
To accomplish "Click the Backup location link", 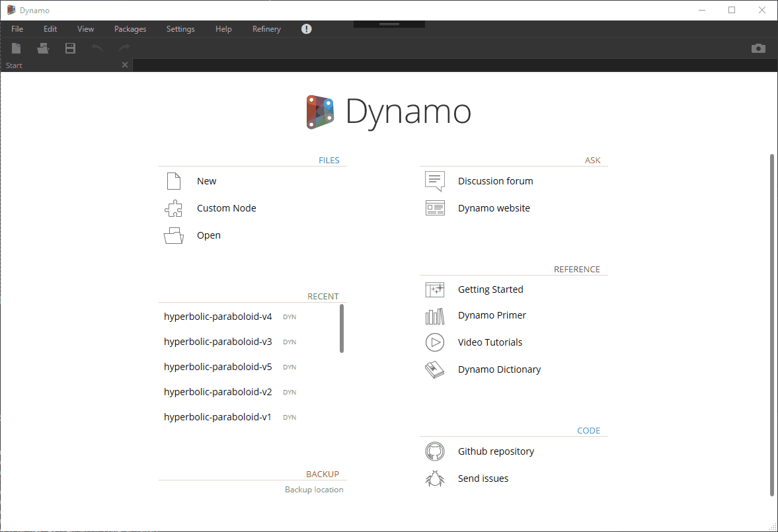I will coord(314,490).
